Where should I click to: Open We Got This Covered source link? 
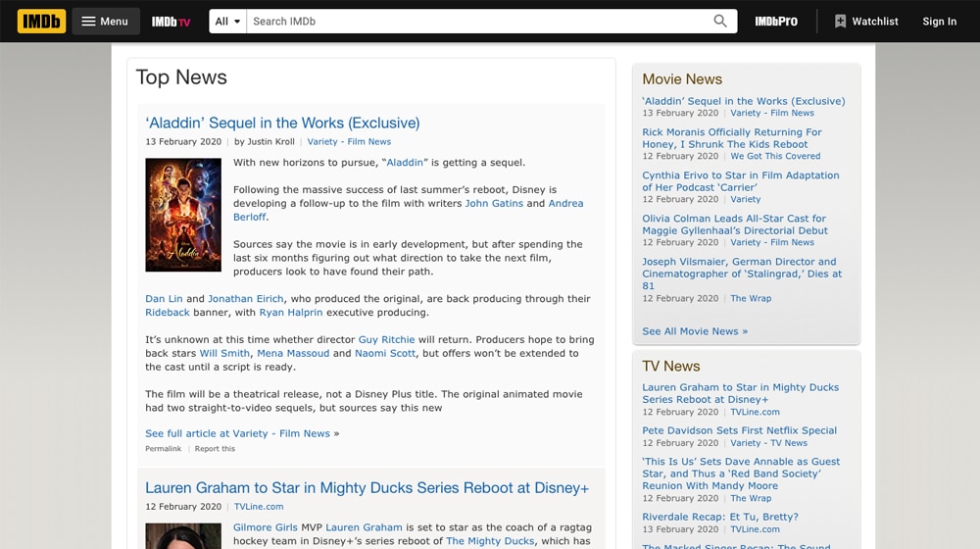click(775, 156)
